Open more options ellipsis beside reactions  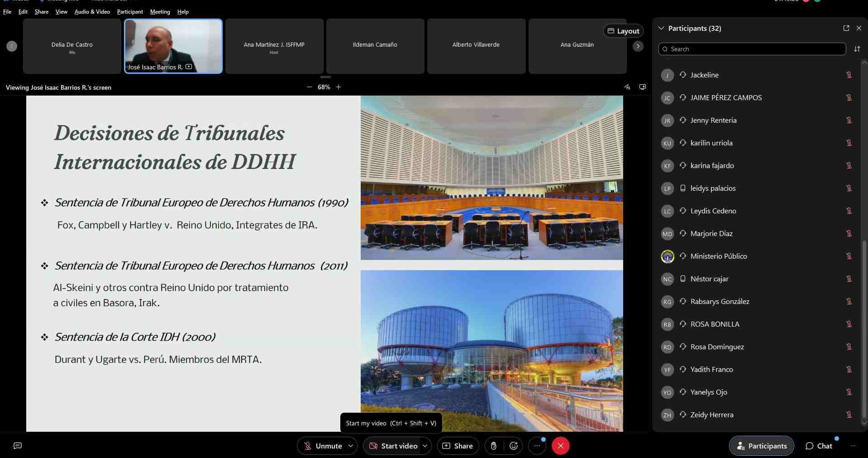click(537, 446)
